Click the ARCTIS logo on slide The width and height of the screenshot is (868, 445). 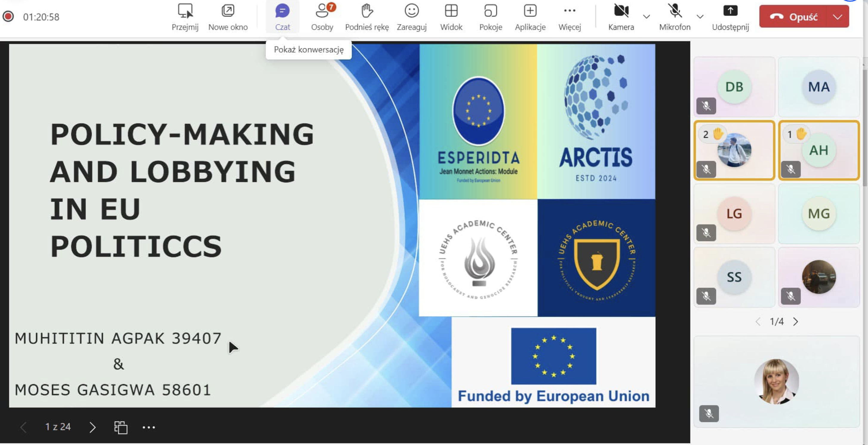pyautogui.click(x=596, y=122)
